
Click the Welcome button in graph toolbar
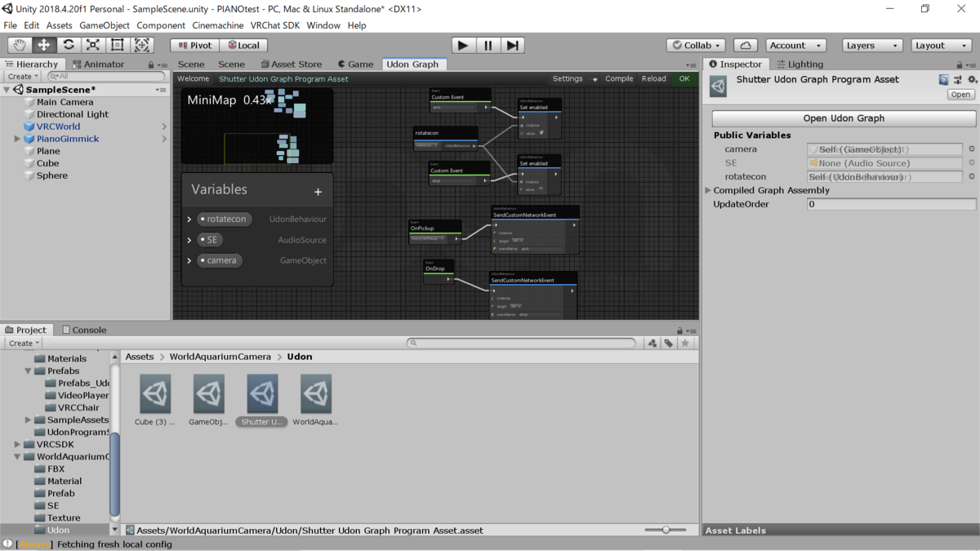point(194,79)
